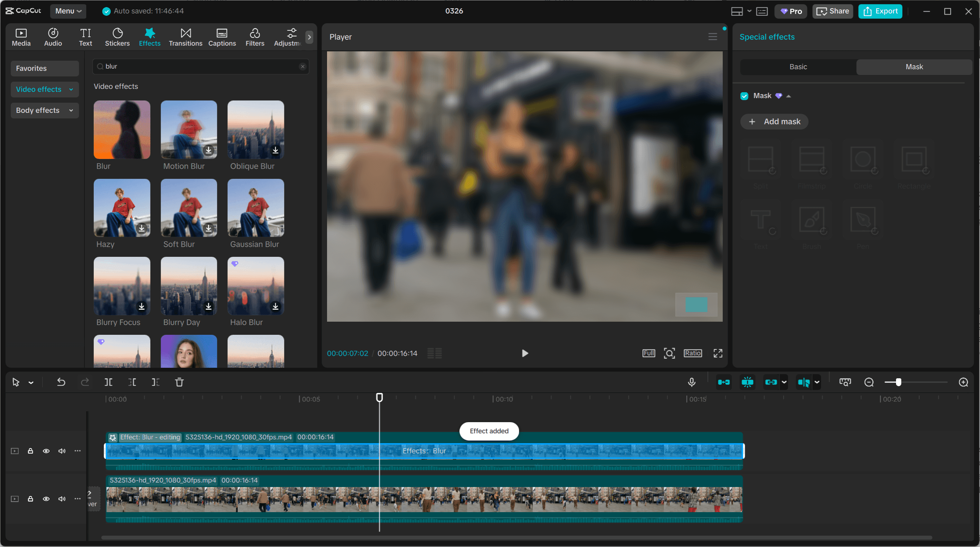Activate the voiceover microphone tool

(692, 382)
